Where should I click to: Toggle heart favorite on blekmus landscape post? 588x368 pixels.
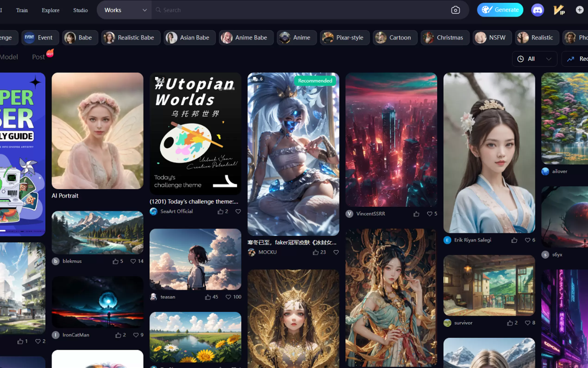(133, 261)
